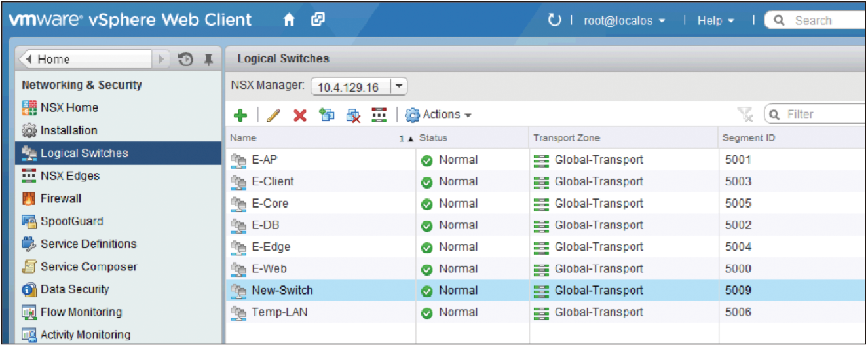Select the New-Switch logical switch row
Viewport: 868px width, 347px height.
[546, 290]
